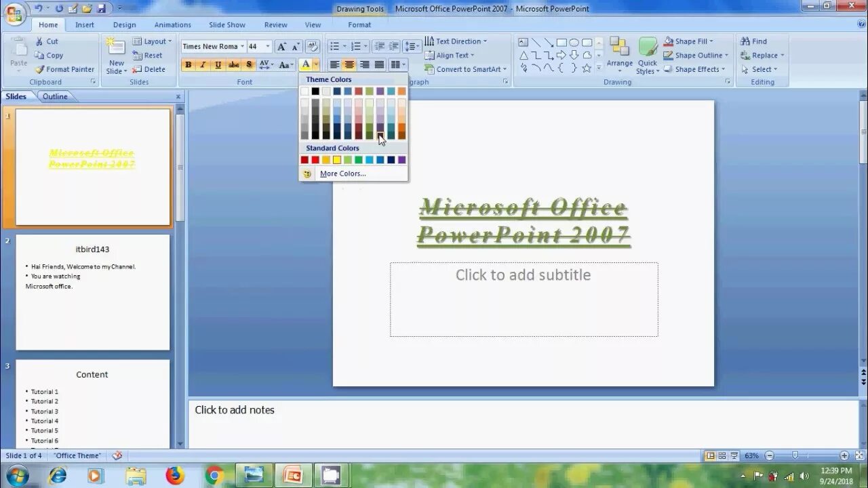868x488 pixels.
Task: Select the Rectangle shape in gallery
Action: tap(561, 42)
